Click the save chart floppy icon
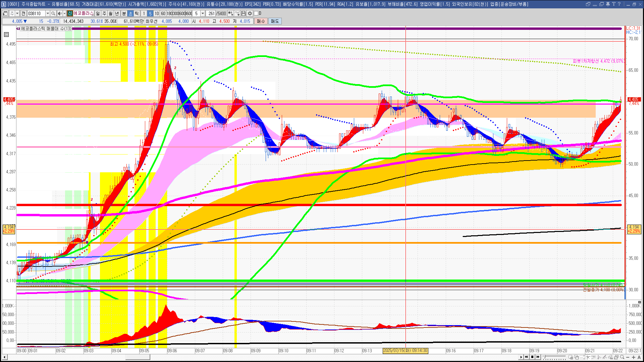 244,13
